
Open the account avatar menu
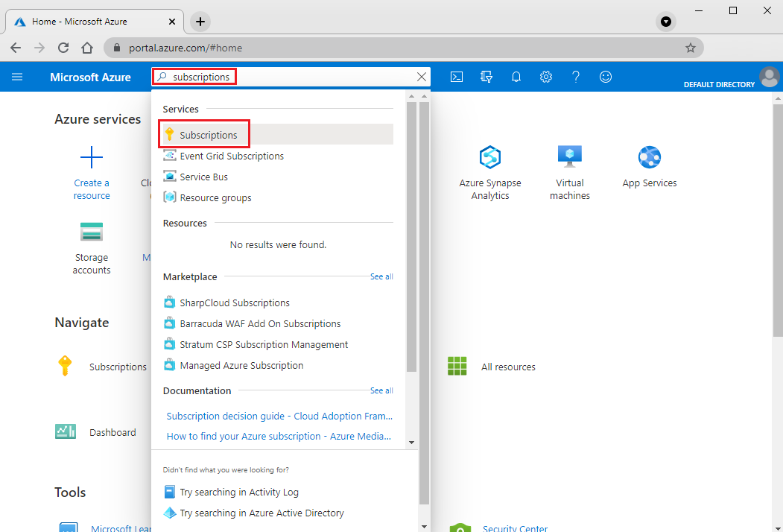coord(770,77)
